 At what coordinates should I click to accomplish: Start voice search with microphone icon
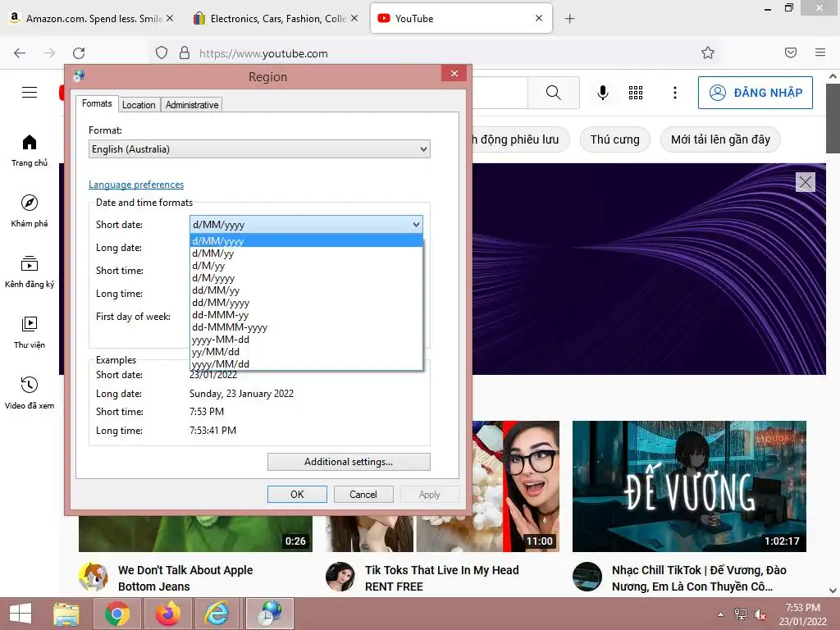[x=603, y=93]
